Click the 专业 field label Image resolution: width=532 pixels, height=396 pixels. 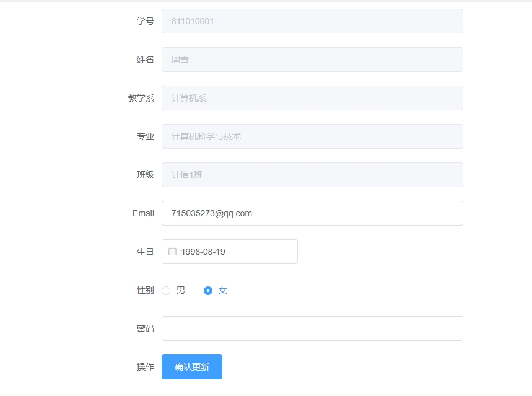(145, 136)
